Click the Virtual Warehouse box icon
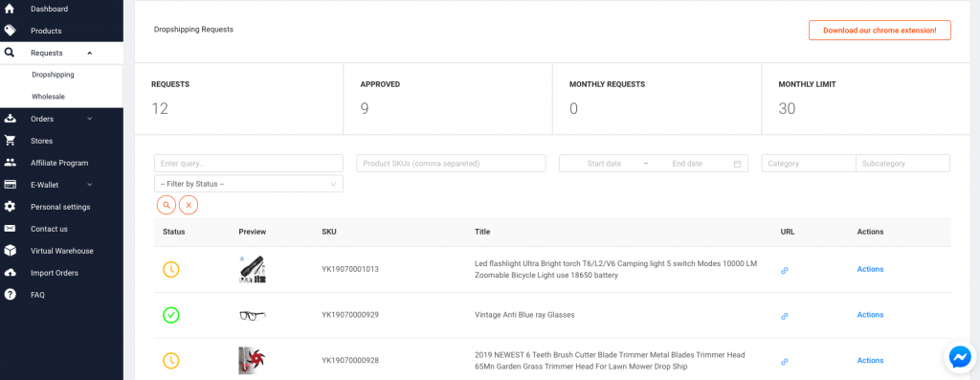 click(x=10, y=251)
